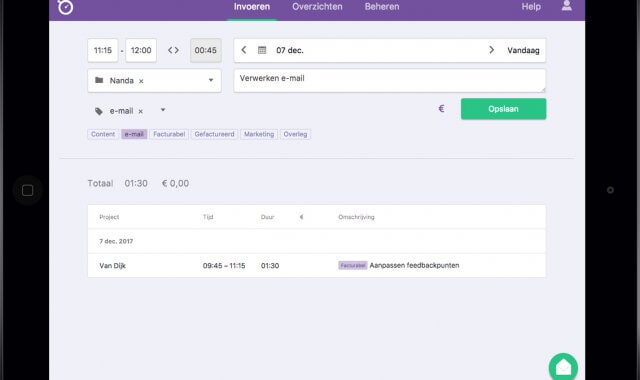Open the Beheren tab
Screen dimensions: 640x380
pyautogui.click(x=382, y=7)
